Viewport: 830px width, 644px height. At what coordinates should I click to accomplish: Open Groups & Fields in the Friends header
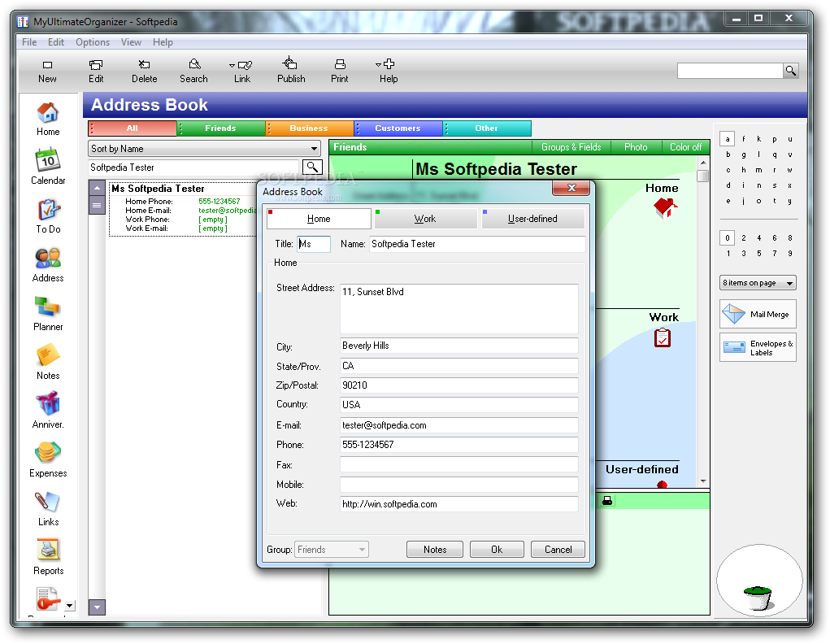click(x=571, y=147)
